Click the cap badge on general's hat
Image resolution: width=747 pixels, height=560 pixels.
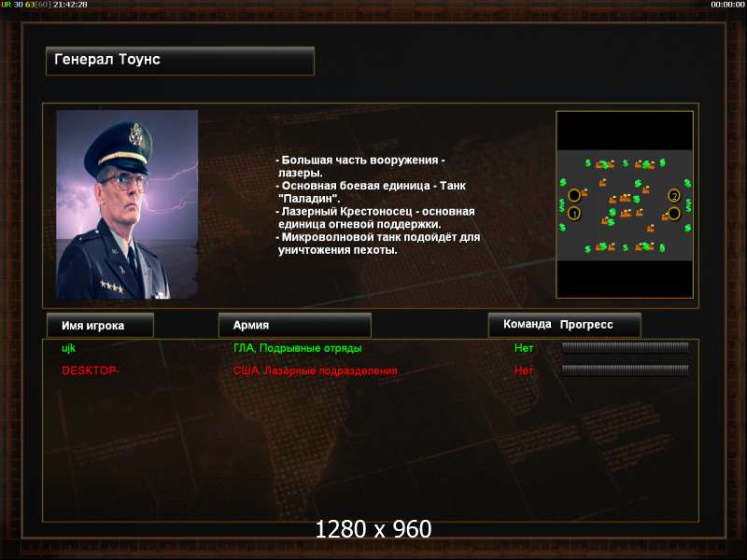coord(135,133)
